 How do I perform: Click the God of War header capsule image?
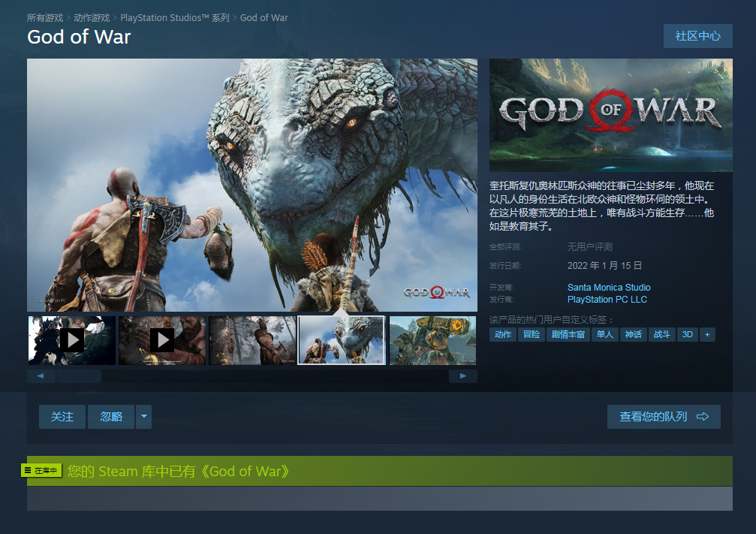click(x=611, y=116)
